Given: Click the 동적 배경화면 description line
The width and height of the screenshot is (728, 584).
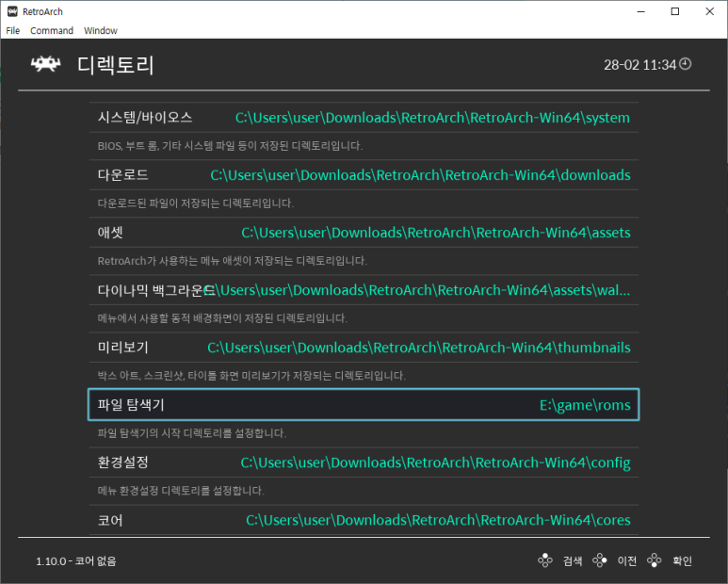Looking at the screenshot, I should [x=222, y=318].
